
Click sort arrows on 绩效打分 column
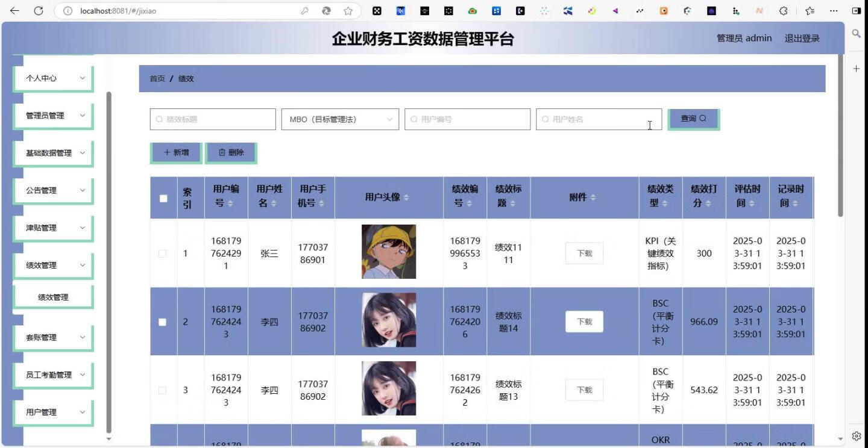(708, 204)
